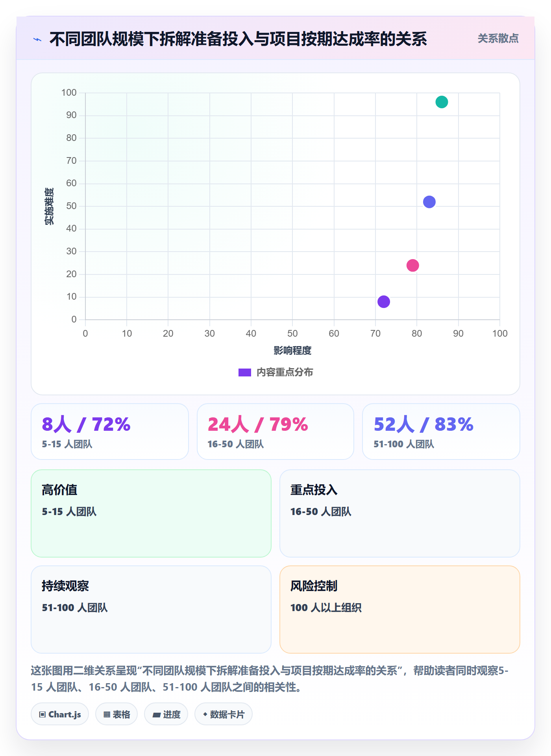The image size is (551, 756).
Task: Select the teal scatter point at the top
Action: tap(442, 102)
